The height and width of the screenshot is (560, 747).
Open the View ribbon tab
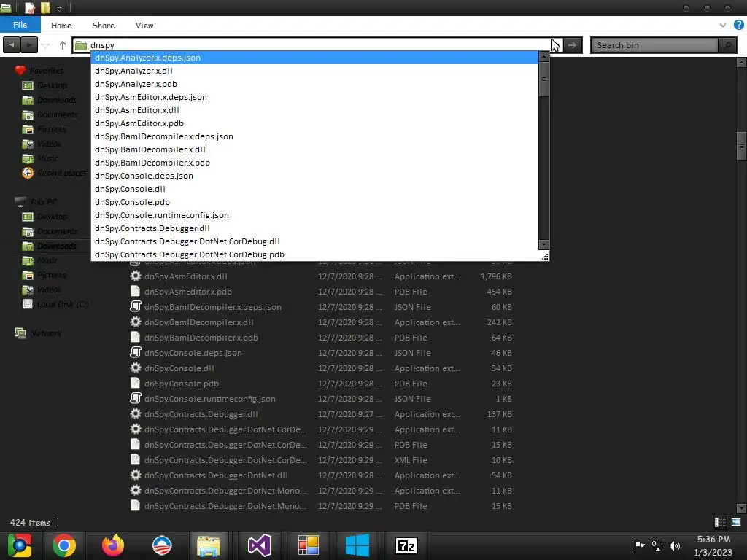click(x=144, y=26)
